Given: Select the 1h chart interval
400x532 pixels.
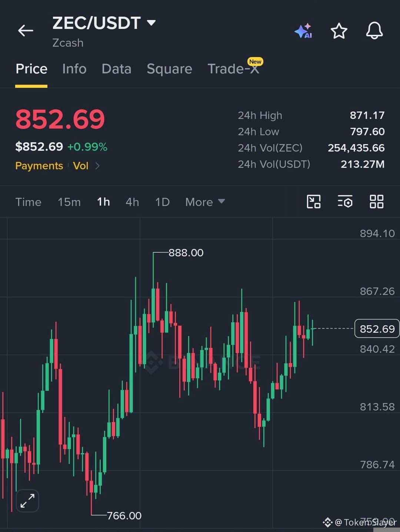Looking at the screenshot, I should tap(103, 202).
